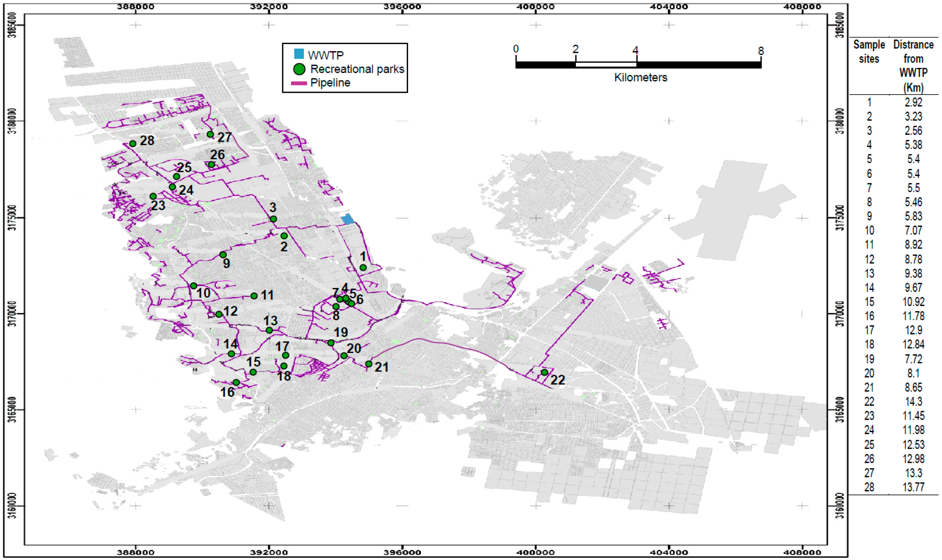Image resolution: width=942 pixels, height=560 pixels.
Task: Click Sample sites table header
Action: (869, 52)
